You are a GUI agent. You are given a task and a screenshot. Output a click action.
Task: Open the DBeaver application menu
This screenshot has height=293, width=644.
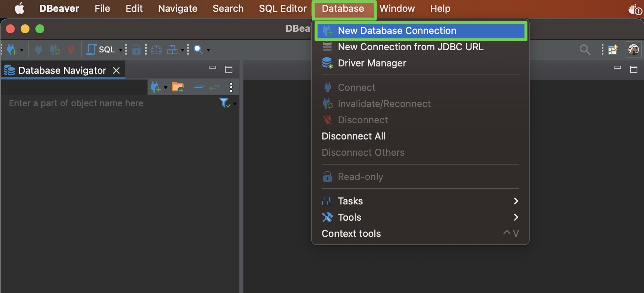[59, 8]
